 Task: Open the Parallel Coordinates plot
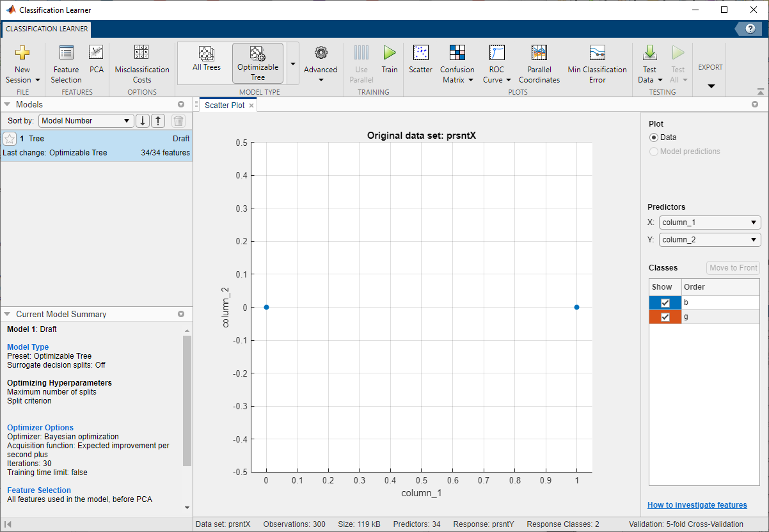coord(539,65)
